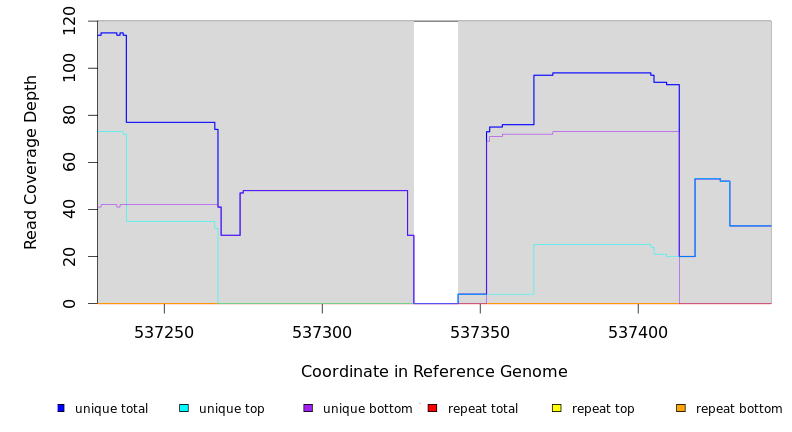Click the "Coordinate in Reference Genome" axis title
Image resolution: width=792 pixels, height=432 pixels.
[434, 372]
